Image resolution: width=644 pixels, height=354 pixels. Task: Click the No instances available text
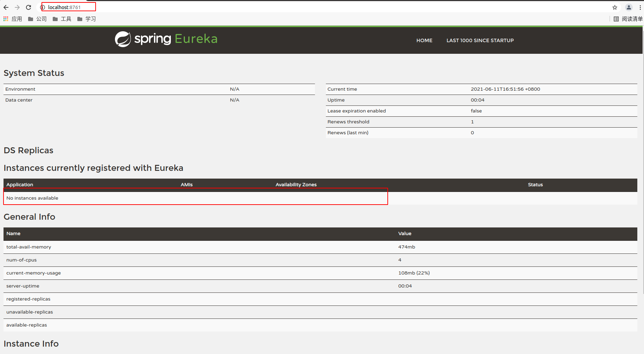click(32, 198)
